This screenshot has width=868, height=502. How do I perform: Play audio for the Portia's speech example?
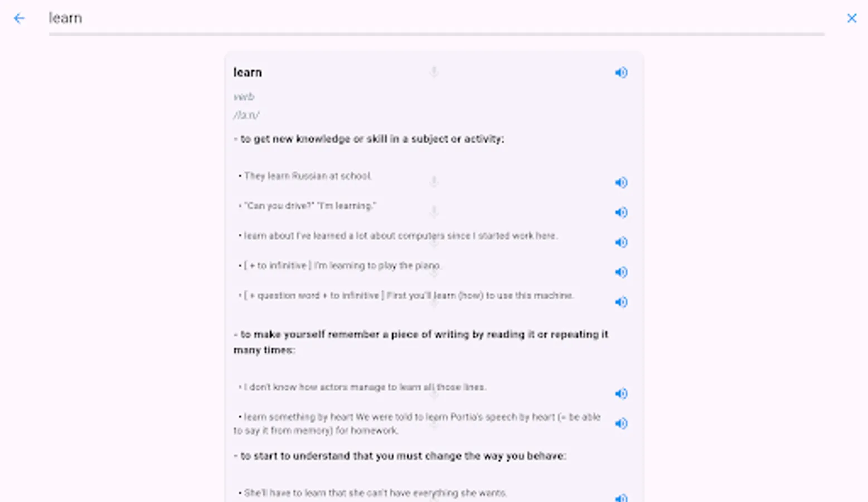pyautogui.click(x=621, y=423)
